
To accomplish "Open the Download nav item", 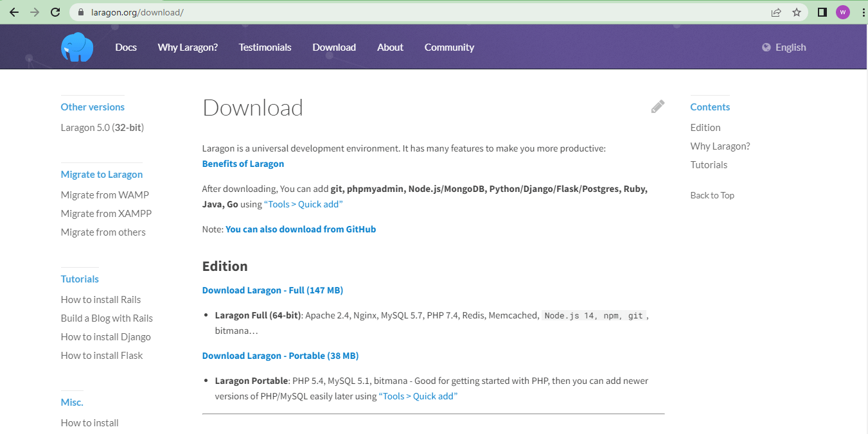I will [334, 48].
